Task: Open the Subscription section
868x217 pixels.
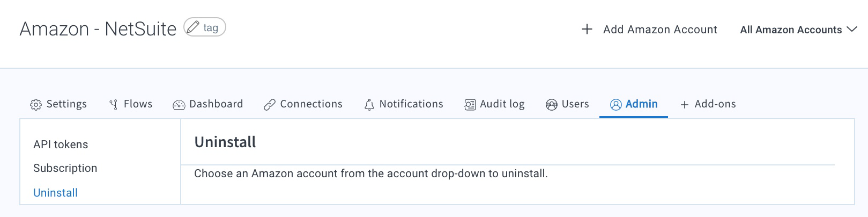Action: [x=65, y=168]
